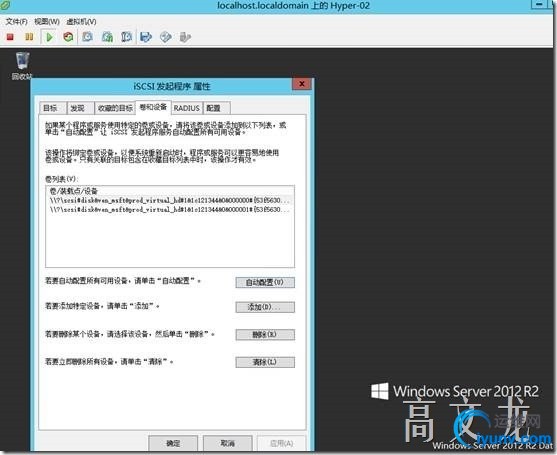Close the iSCSI initiator properties dialog
Viewport: 557px width, 455px height.
302,84
